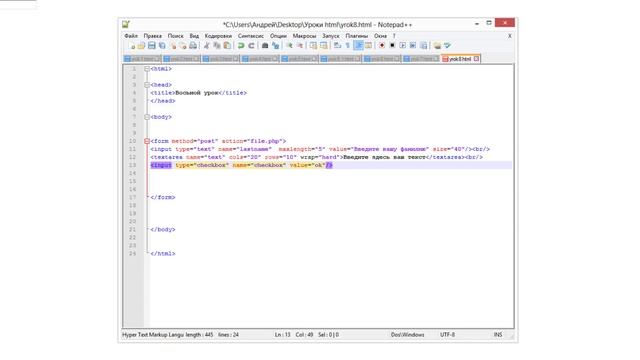Click the lines : 24 status entry
Viewport: 640px width, 360px height.
[x=229, y=335]
